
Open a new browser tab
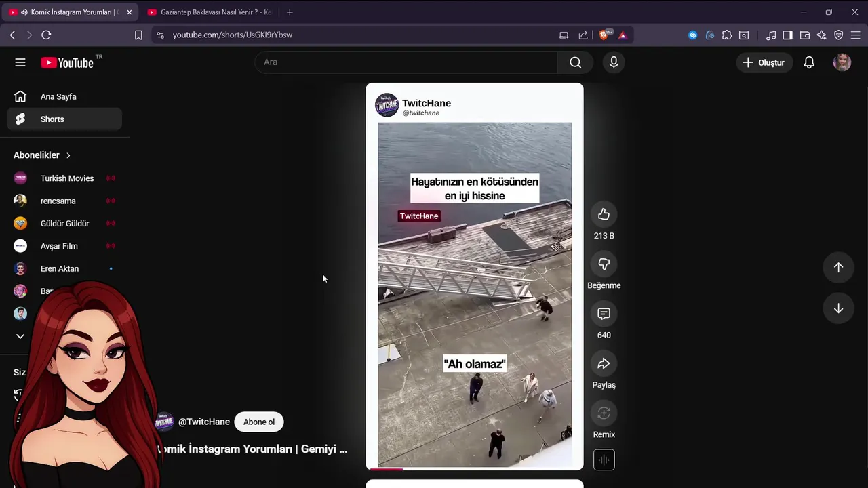tap(290, 12)
